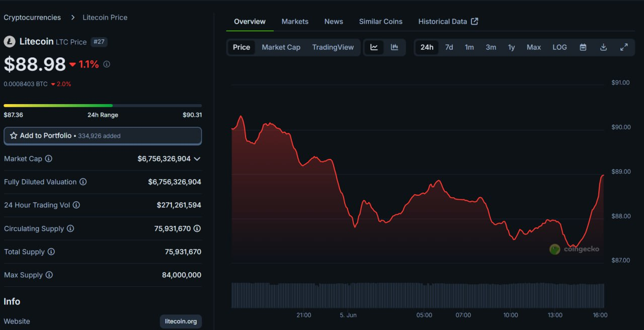Click the $91.00 axis label

pos(621,82)
